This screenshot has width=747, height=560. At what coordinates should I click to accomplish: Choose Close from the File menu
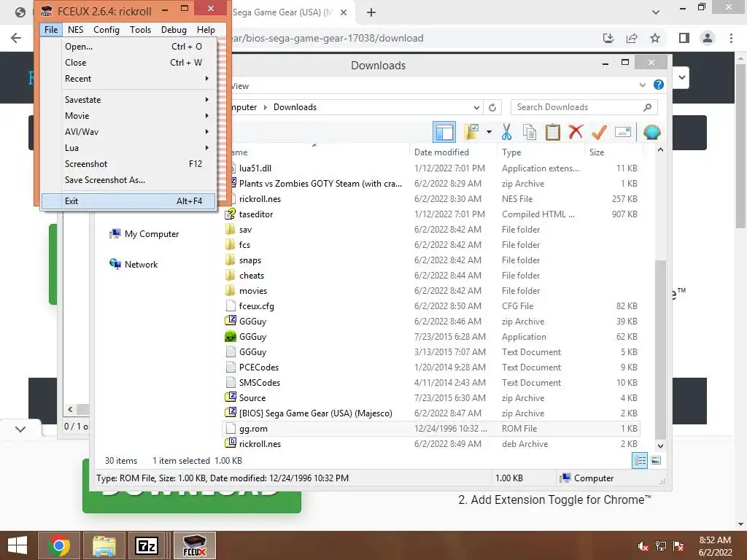pos(128,63)
